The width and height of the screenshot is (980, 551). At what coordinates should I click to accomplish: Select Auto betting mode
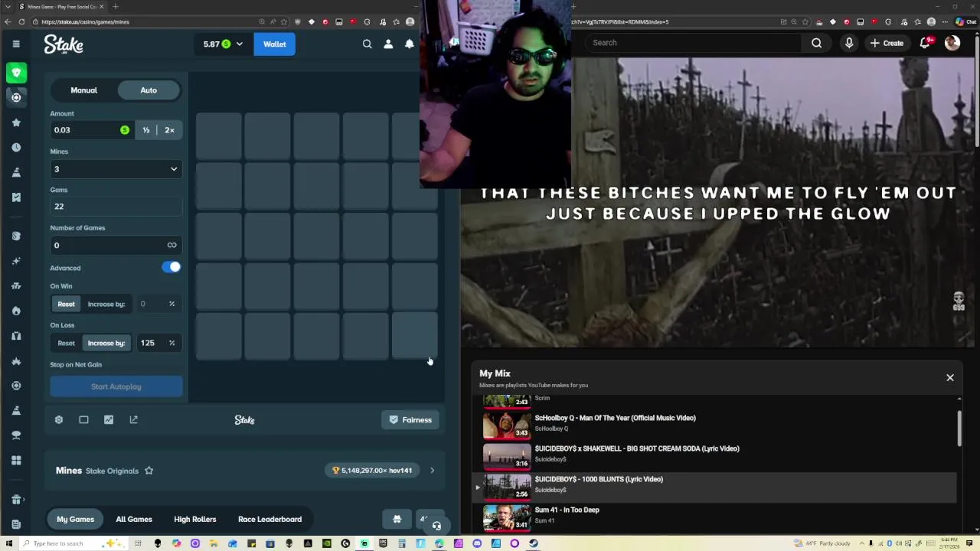[x=149, y=90]
